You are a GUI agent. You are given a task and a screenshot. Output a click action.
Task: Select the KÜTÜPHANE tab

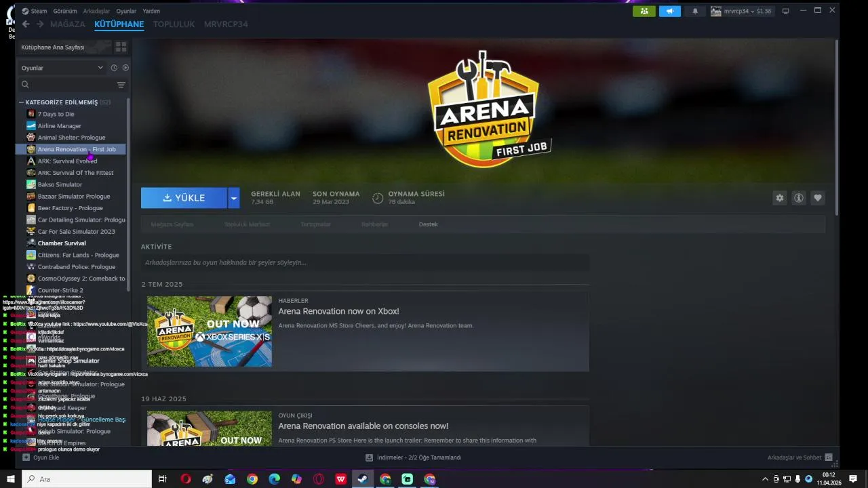click(119, 24)
